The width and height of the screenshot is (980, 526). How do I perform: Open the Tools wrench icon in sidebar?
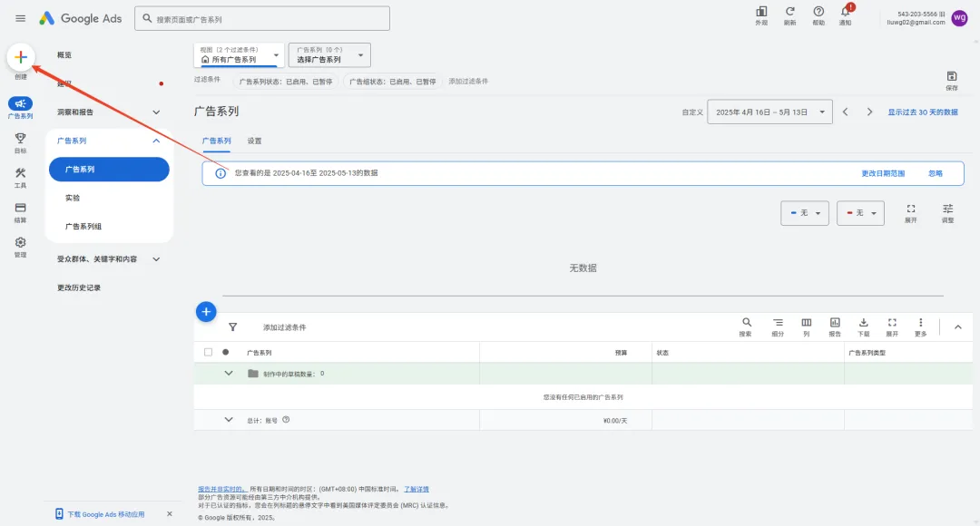(x=20, y=174)
